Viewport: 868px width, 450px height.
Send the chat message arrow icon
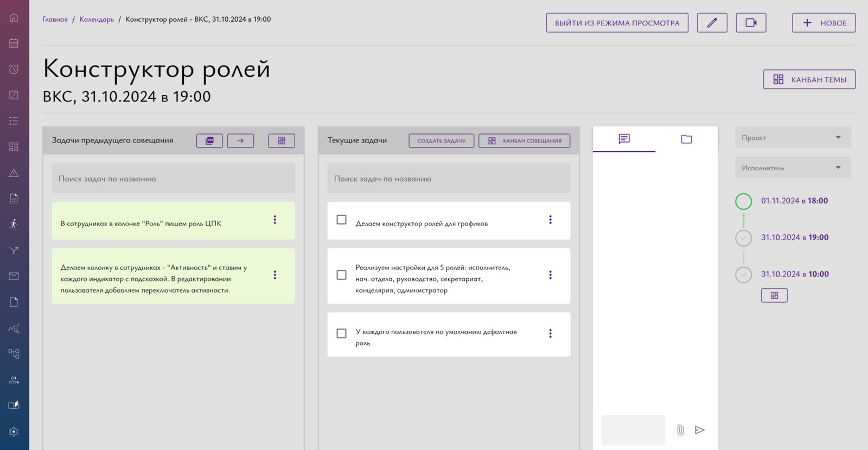[x=700, y=430]
